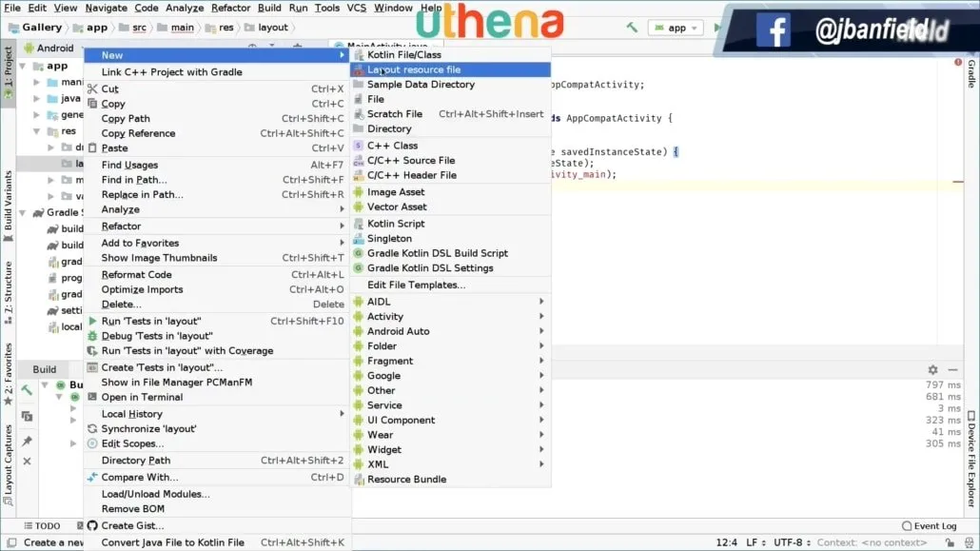Click the Image Asset Android icon

[x=358, y=192]
